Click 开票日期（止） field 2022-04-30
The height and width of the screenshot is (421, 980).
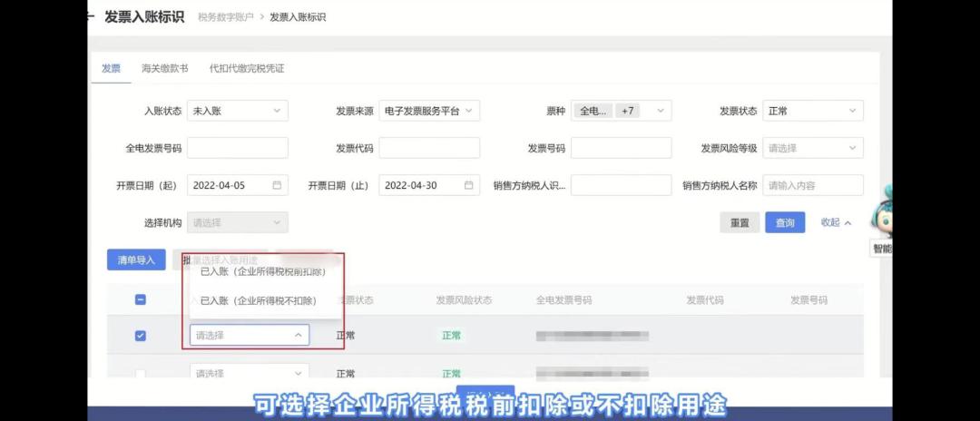(429, 185)
